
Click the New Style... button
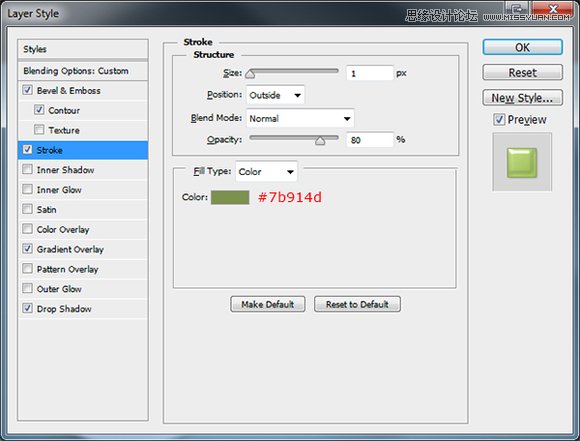coord(522,98)
